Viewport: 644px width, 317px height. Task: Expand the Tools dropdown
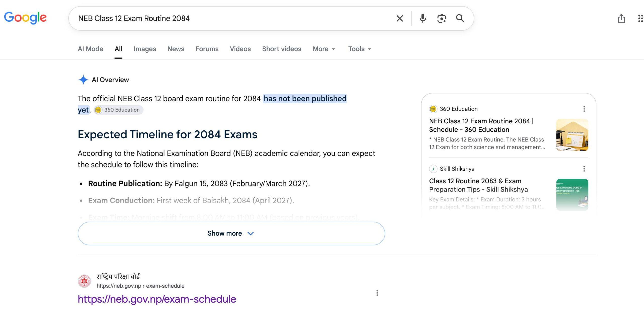pos(359,49)
